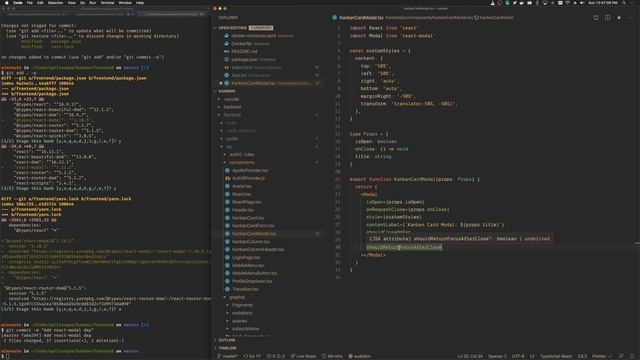The height and width of the screenshot is (360, 640).
Task: Open the Code menu in the menu bar
Action: coord(18,2)
